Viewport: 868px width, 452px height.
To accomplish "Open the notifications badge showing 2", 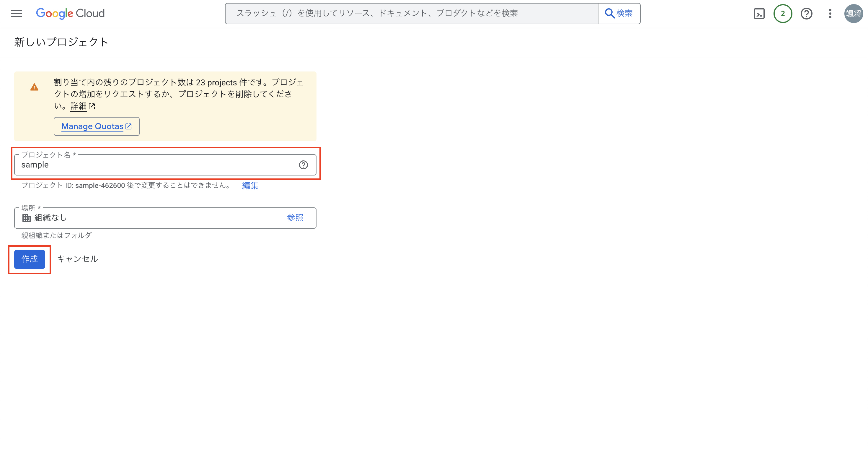I will (783, 14).
